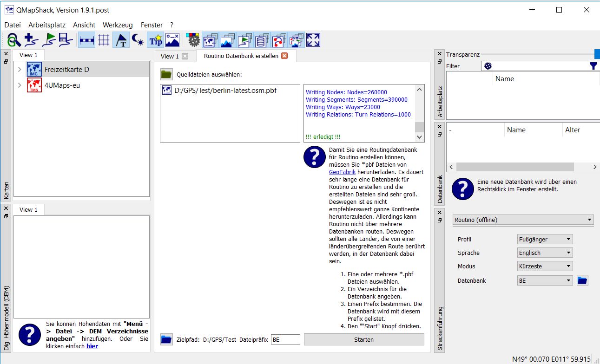600x364 pixels.
Task: Click the Starten button
Action: point(364,339)
